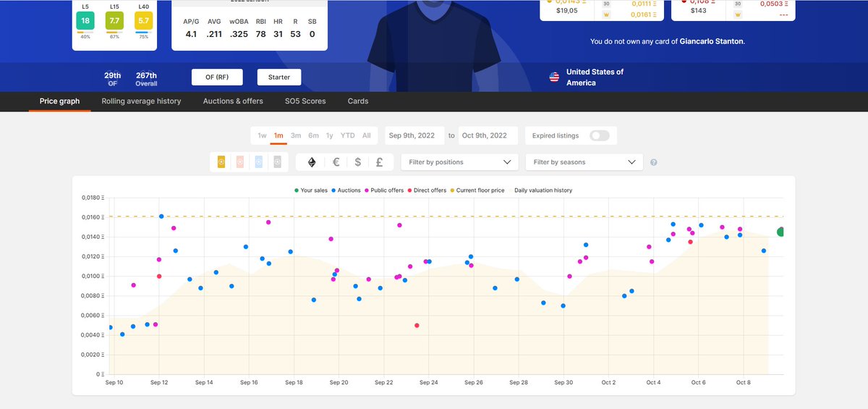Click Giancarlo Stanton name in ownership notice
The width and height of the screenshot is (868, 409).
click(x=712, y=41)
